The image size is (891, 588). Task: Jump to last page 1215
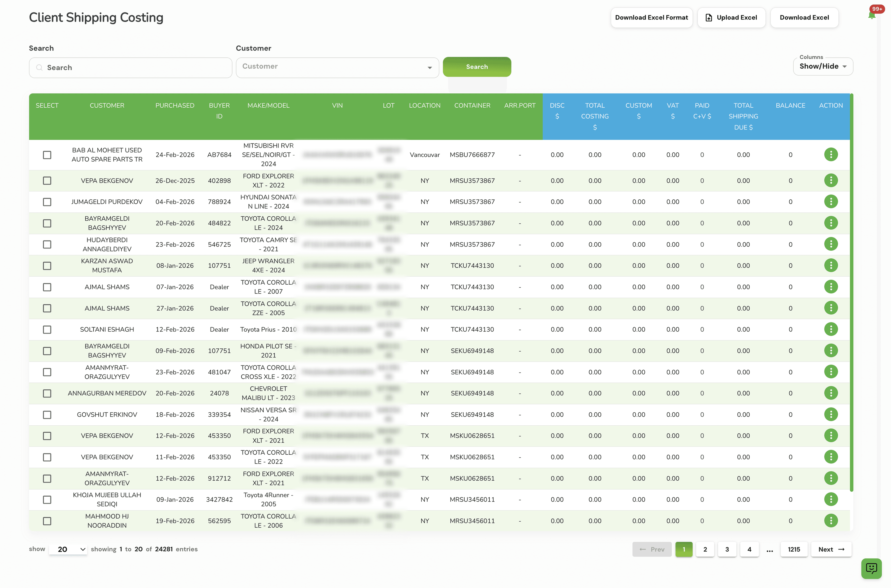point(794,549)
